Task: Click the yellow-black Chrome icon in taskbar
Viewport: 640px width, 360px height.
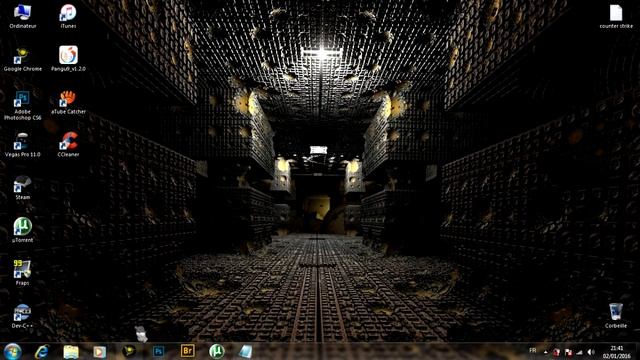Action: (129, 351)
